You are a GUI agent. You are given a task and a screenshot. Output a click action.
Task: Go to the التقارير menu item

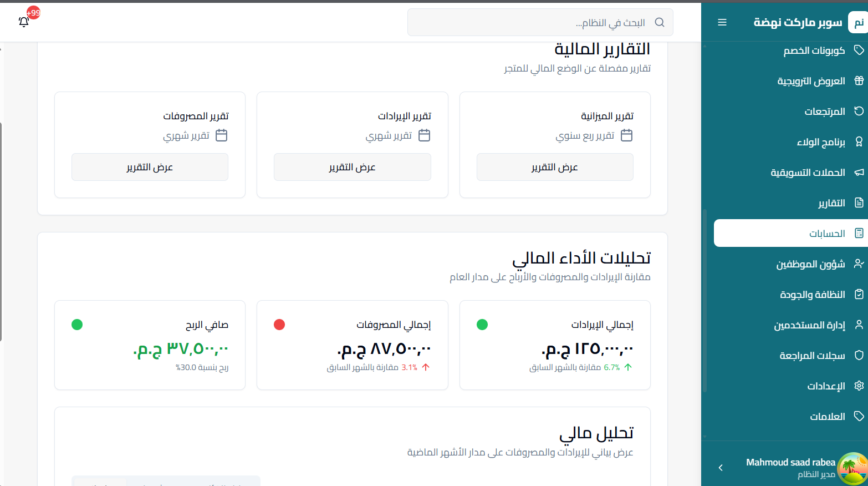click(790, 202)
